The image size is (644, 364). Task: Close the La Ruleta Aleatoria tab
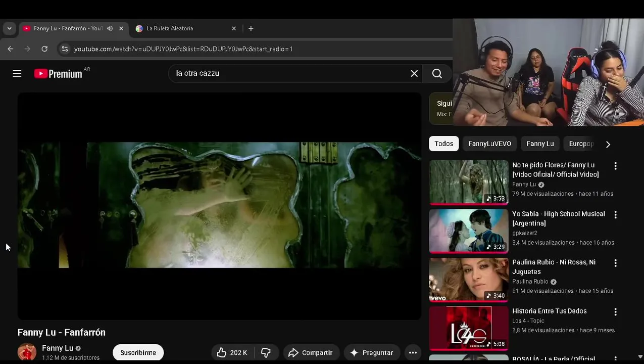[x=234, y=28]
